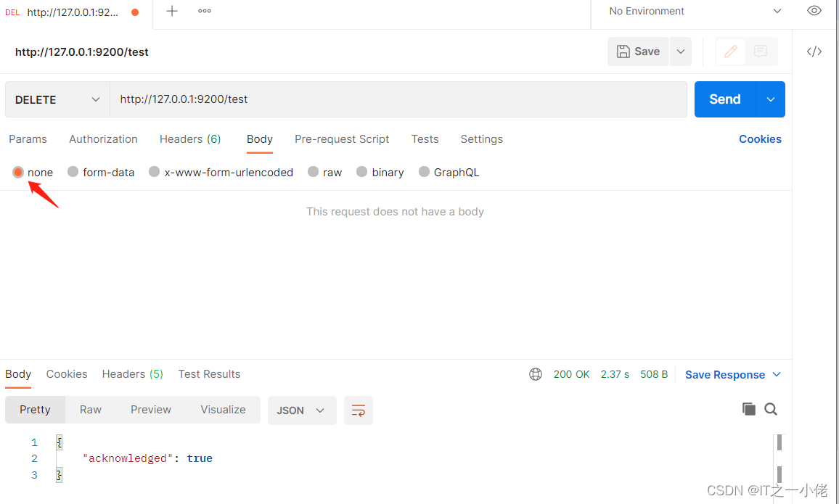The height and width of the screenshot is (504, 839).
Task: Click the environment quick look eye icon
Action: (814, 11)
